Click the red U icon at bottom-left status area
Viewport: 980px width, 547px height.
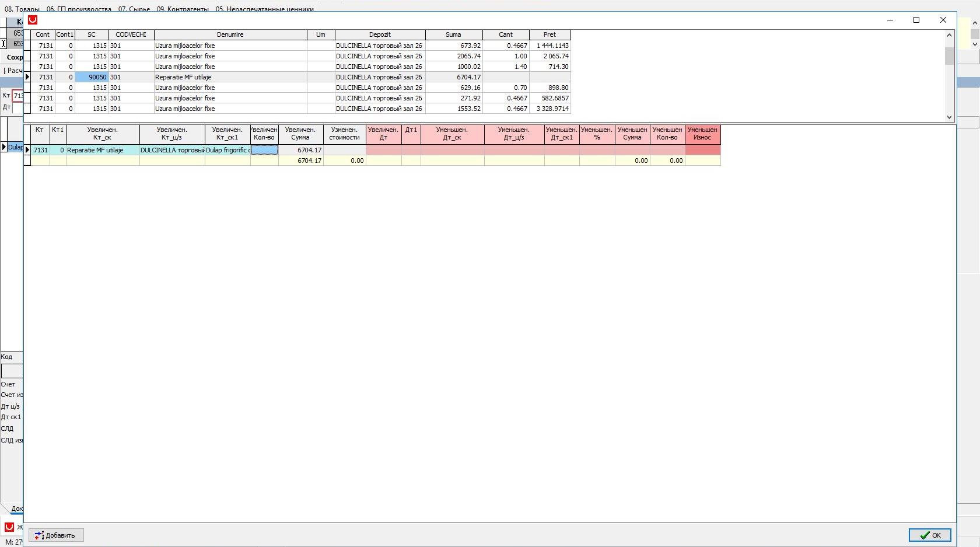click(9, 527)
